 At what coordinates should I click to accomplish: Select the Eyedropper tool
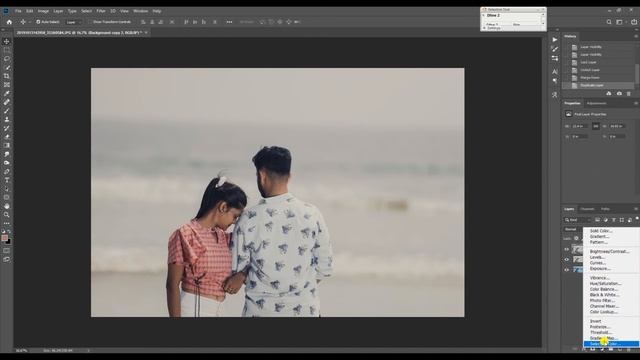click(x=7, y=93)
